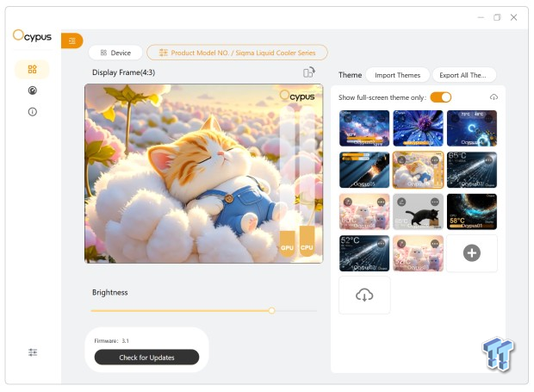The width and height of the screenshot is (534, 392).
Task: Collapse sidebar with orange menu button
Action: (x=72, y=40)
